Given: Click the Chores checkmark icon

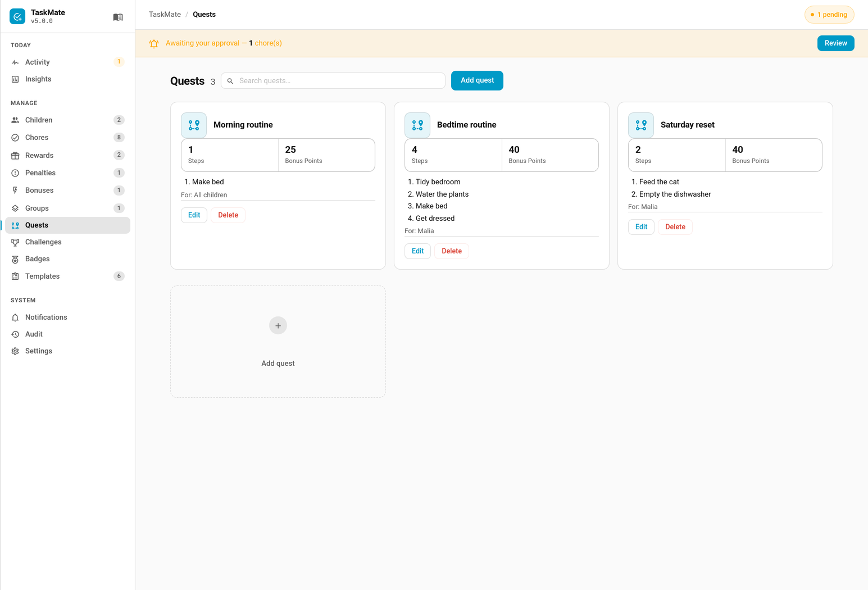Looking at the screenshot, I should tap(15, 138).
